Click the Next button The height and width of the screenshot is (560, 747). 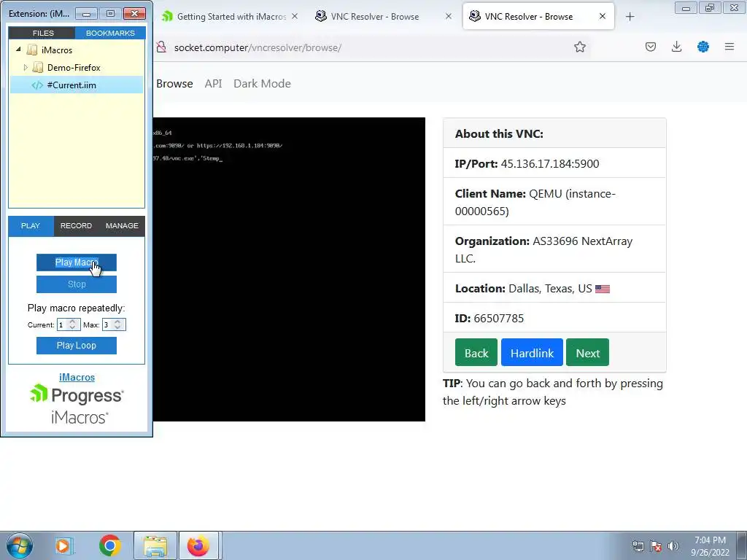[x=587, y=353]
